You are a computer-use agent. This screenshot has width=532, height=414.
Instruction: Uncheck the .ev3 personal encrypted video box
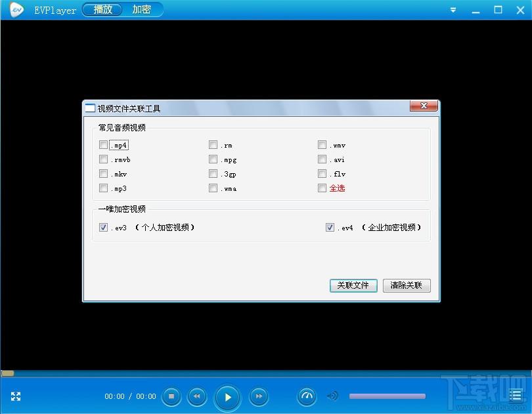point(103,228)
